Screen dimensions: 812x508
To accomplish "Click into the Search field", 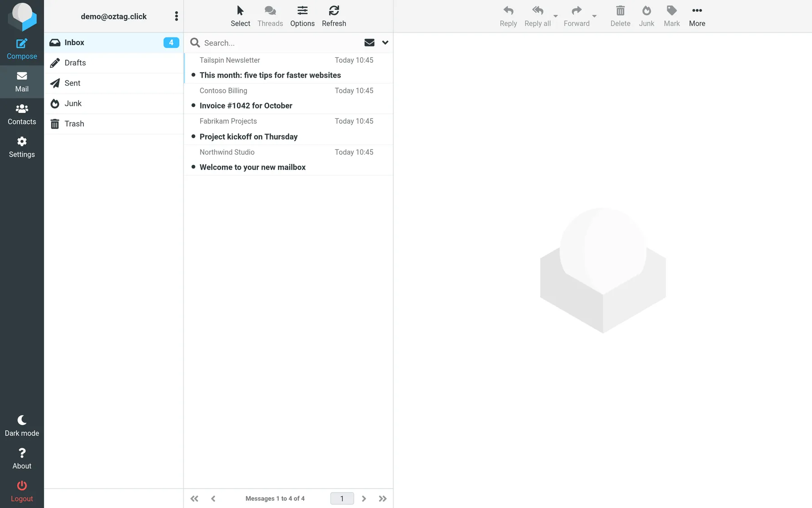I will (x=281, y=43).
